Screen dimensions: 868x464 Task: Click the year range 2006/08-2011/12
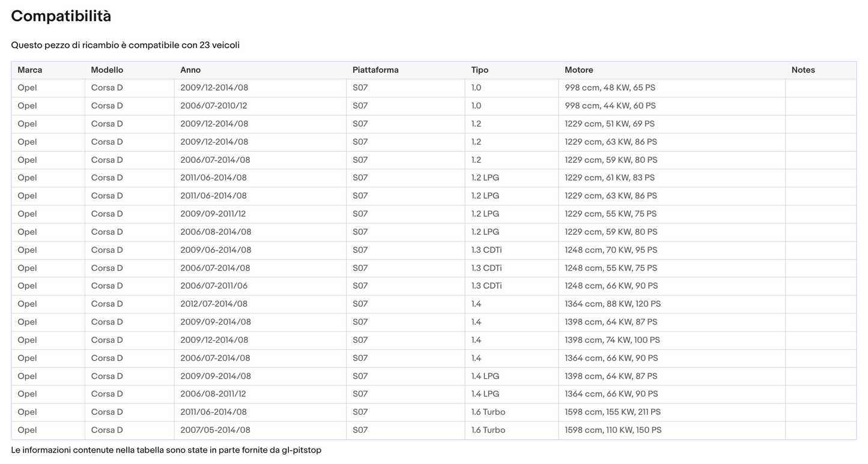click(x=213, y=394)
